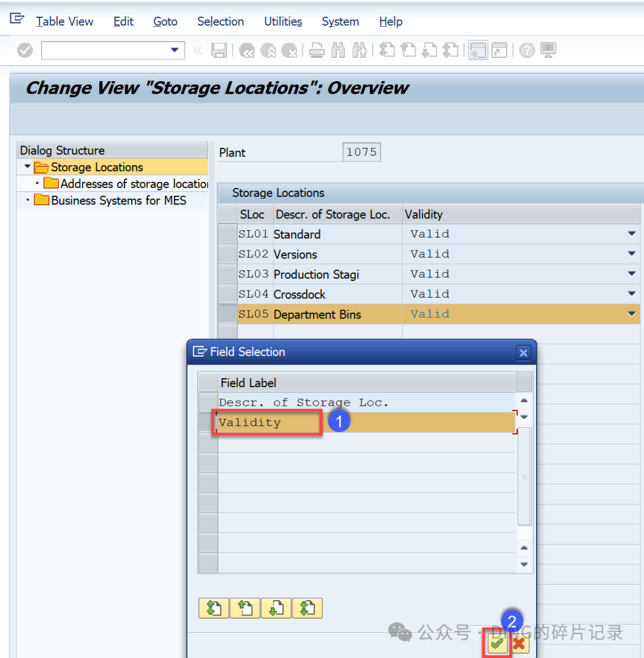Click the Cancel icon in the toolbar

289,51
